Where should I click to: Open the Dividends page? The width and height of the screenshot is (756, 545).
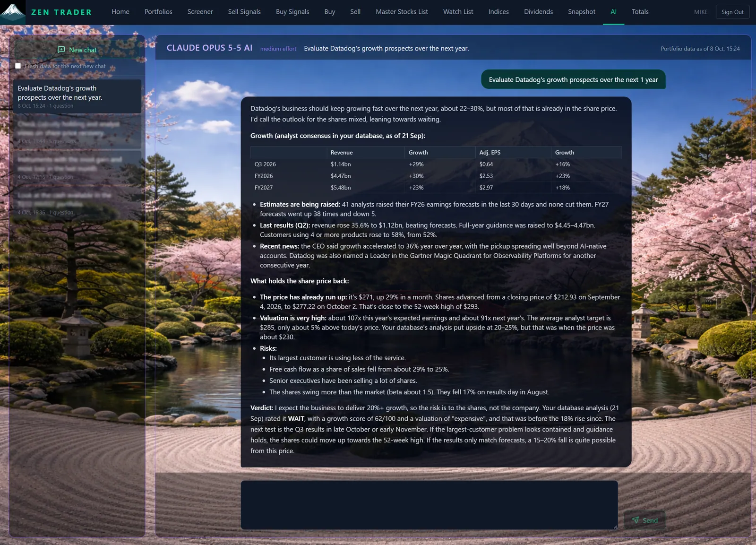[539, 12]
